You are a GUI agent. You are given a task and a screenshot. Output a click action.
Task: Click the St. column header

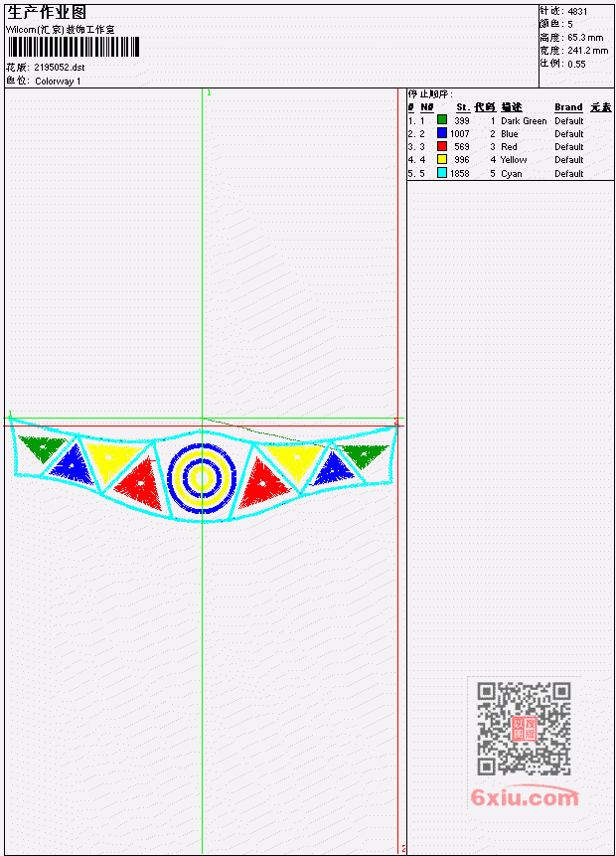(463, 107)
